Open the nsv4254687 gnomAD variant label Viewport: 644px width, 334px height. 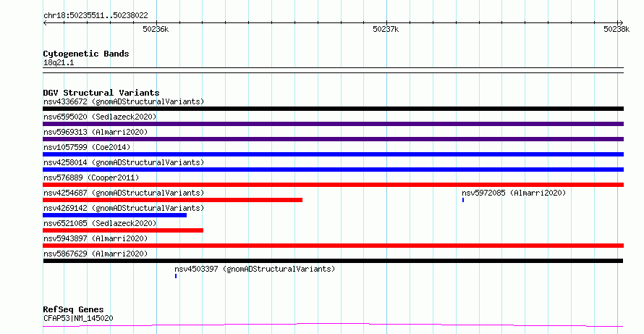tap(124, 193)
